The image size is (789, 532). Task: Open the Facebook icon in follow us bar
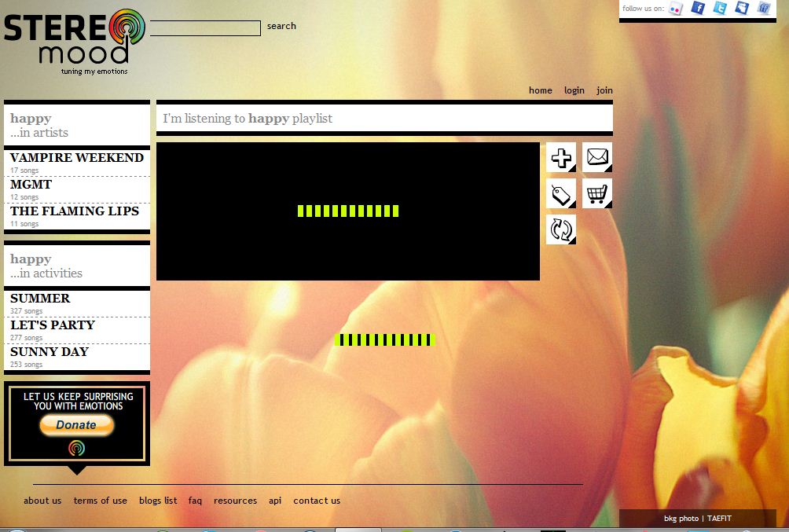pyautogui.click(x=697, y=9)
